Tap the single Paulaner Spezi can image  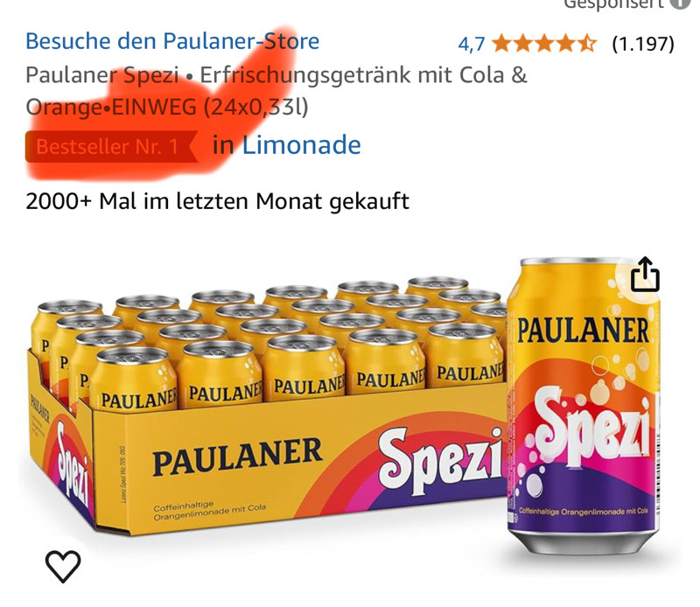point(584,405)
